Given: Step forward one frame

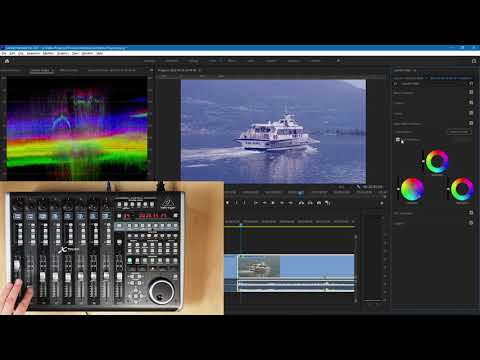Looking at the screenshot, I should pyautogui.click(x=282, y=203).
